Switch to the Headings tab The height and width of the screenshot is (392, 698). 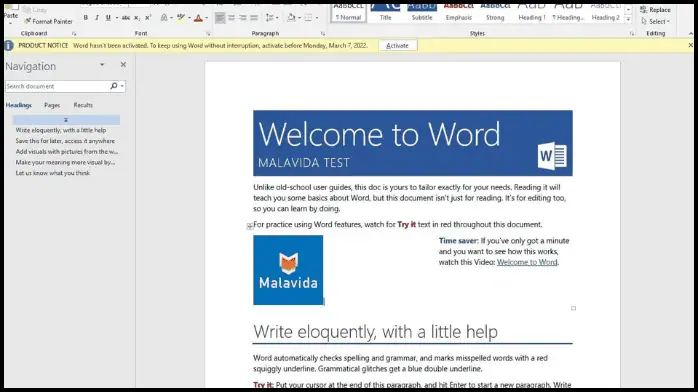(x=19, y=105)
